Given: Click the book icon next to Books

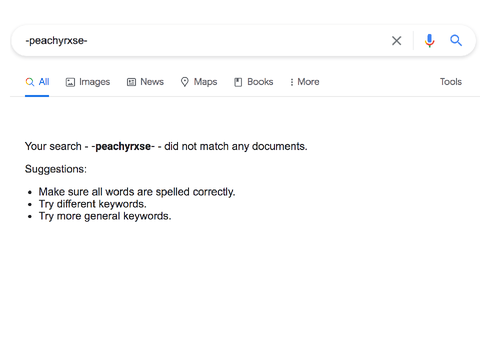Looking at the screenshot, I should 238,82.
